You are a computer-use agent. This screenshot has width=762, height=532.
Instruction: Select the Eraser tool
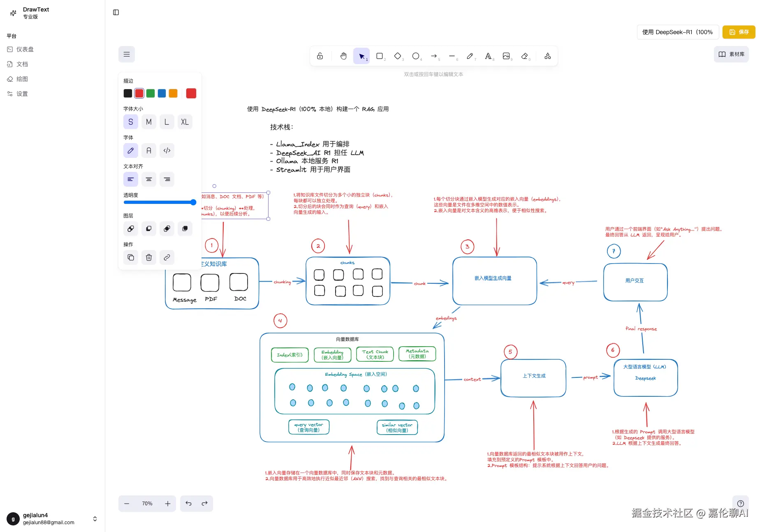pyautogui.click(x=524, y=56)
